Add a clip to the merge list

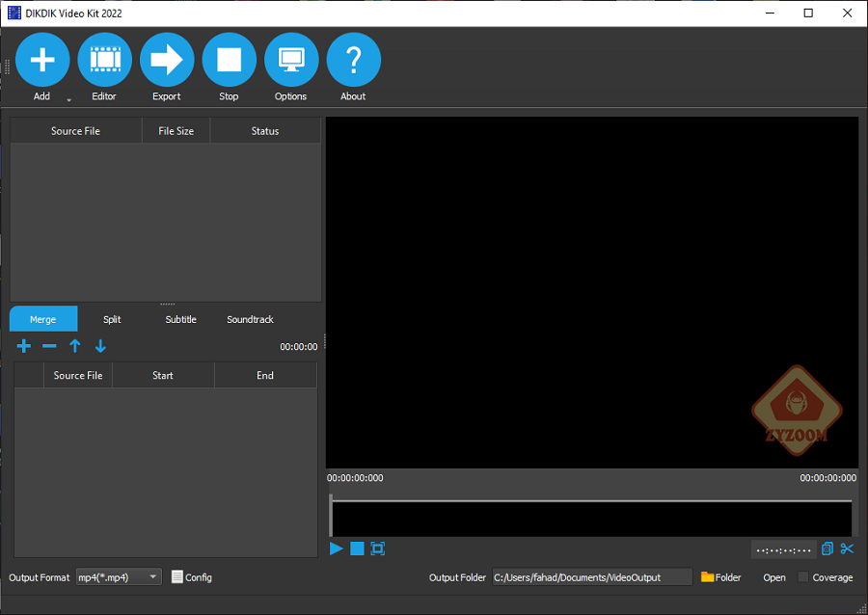point(24,346)
